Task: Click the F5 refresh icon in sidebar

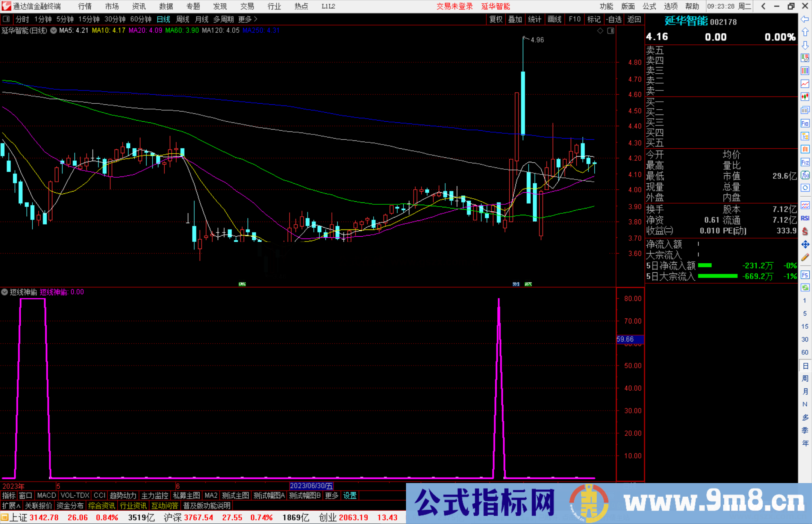Action: (805, 275)
